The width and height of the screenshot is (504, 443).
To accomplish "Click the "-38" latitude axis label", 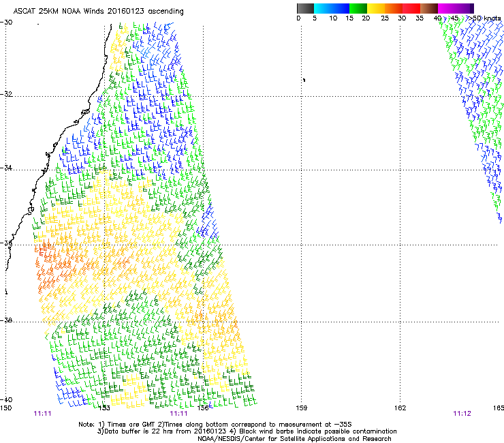I will 6,320.
